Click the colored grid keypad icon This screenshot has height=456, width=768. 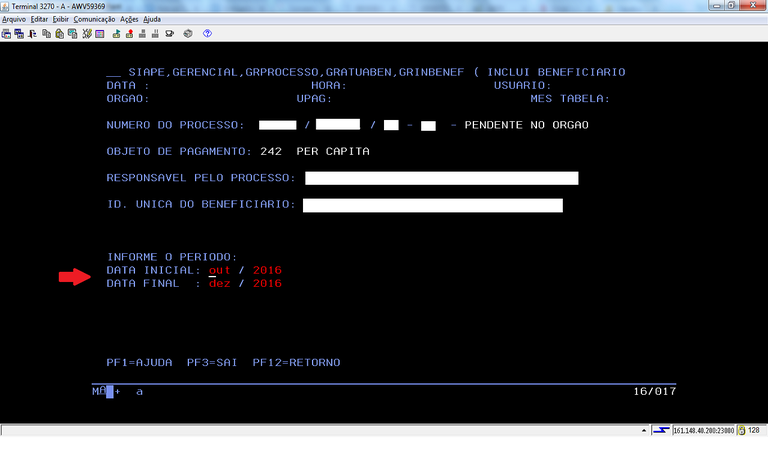[100, 34]
